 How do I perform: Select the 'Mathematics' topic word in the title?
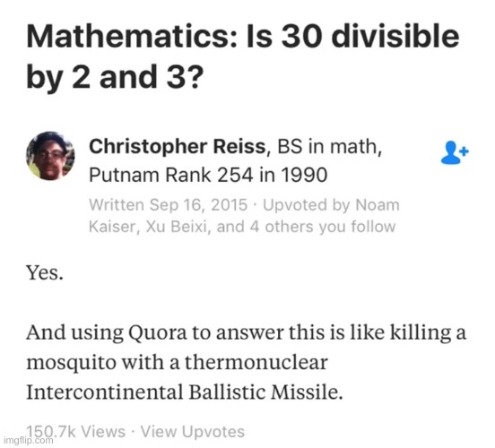pos(132,36)
